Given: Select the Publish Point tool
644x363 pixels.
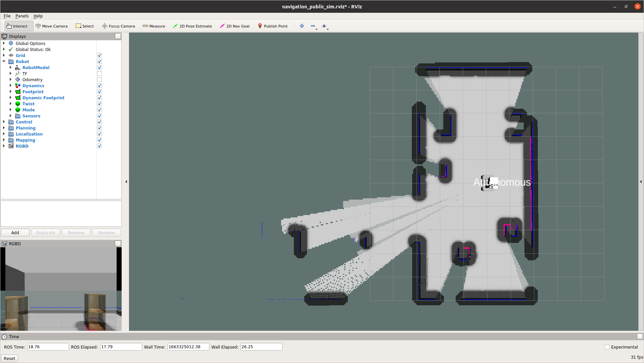Looking at the screenshot, I should tap(273, 26).
